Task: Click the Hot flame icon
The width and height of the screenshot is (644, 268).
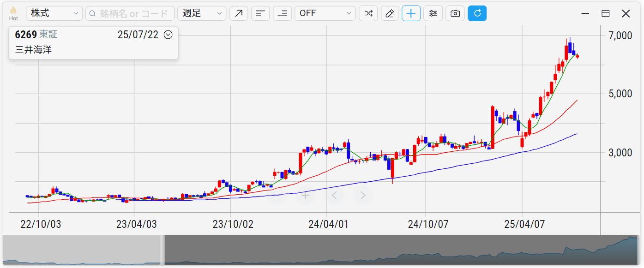Action: click(13, 13)
